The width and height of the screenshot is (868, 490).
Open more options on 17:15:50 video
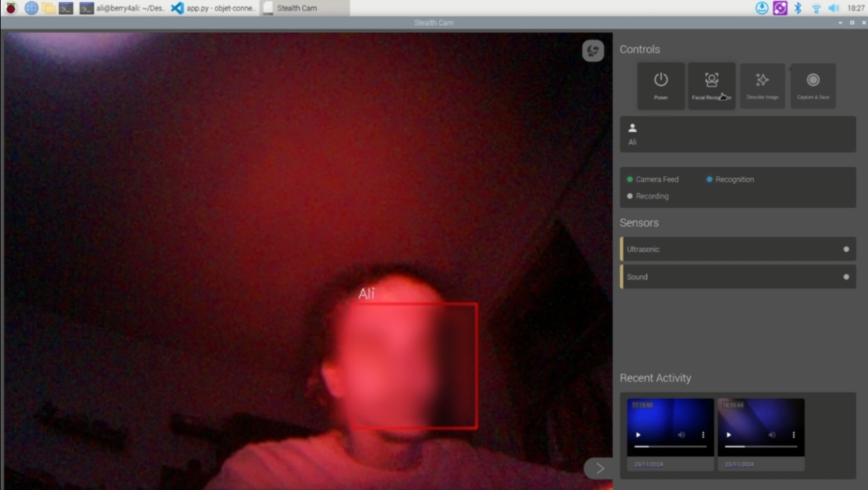[703, 435]
